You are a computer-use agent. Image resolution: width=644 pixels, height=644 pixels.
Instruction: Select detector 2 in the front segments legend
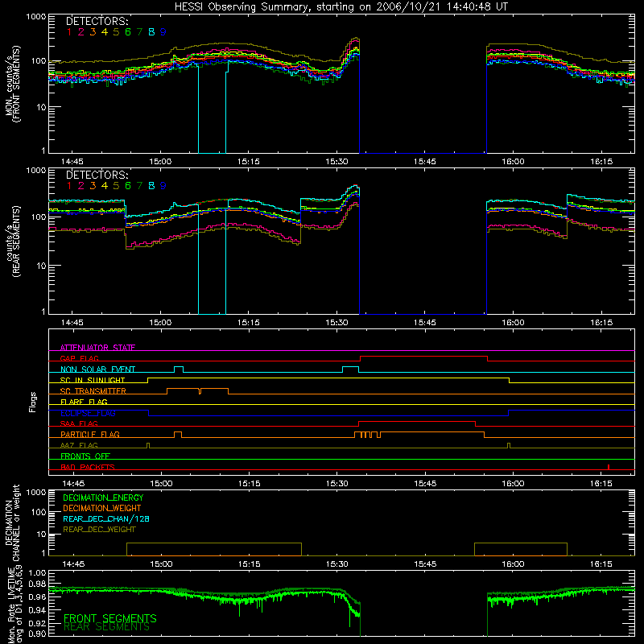(x=81, y=32)
